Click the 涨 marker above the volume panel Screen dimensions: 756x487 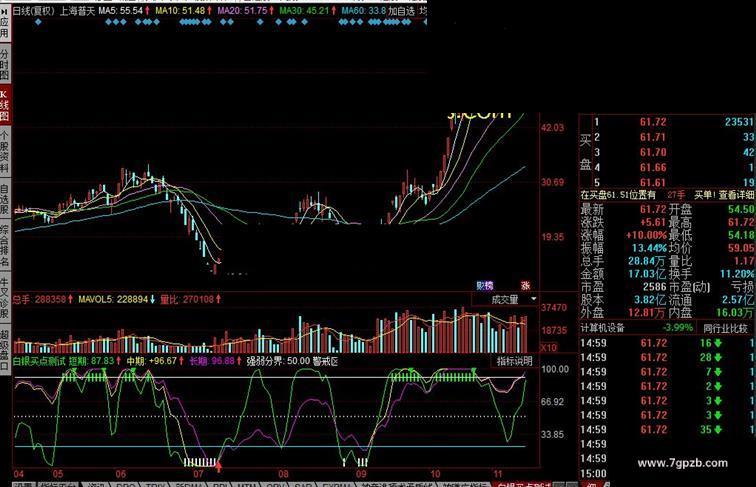(x=525, y=285)
